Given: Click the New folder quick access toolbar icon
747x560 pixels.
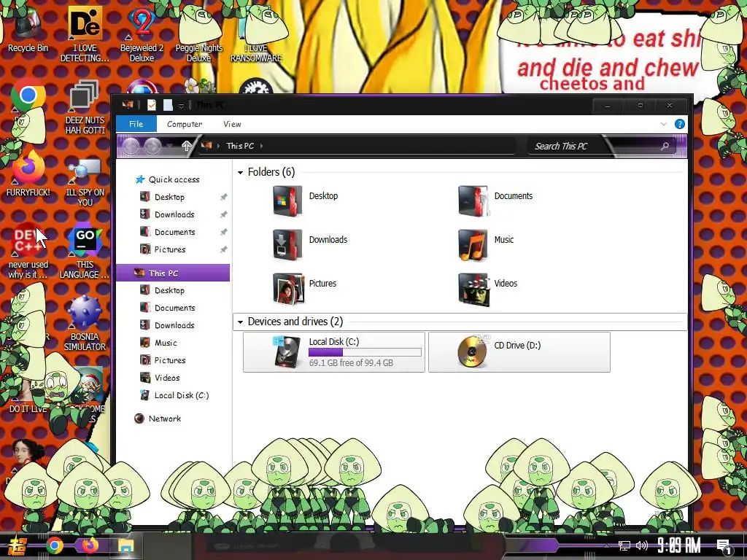Looking at the screenshot, I should [168, 105].
